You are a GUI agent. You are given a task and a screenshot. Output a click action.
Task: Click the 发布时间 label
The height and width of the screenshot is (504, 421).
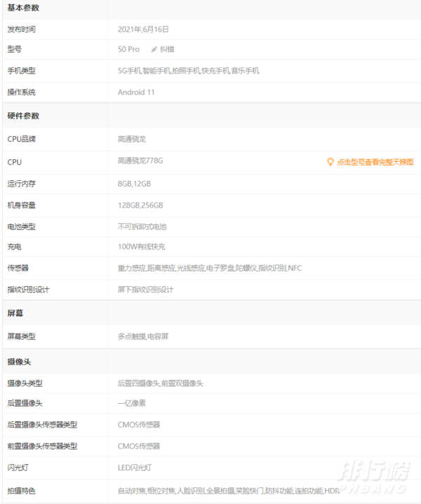pos(22,29)
